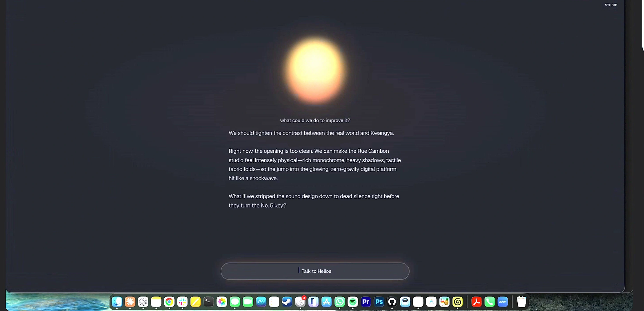Open System Settings with badge 3
This screenshot has height=311, width=644.
click(300, 302)
